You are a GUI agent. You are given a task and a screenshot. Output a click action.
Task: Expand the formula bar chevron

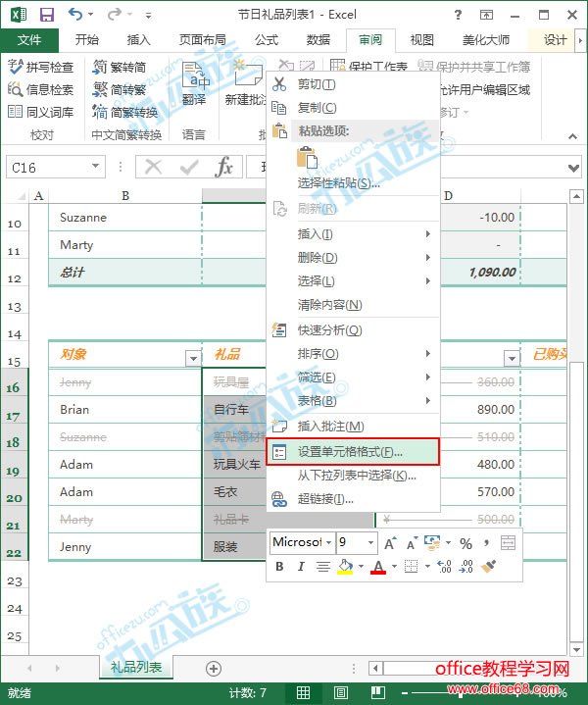(573, 168)
